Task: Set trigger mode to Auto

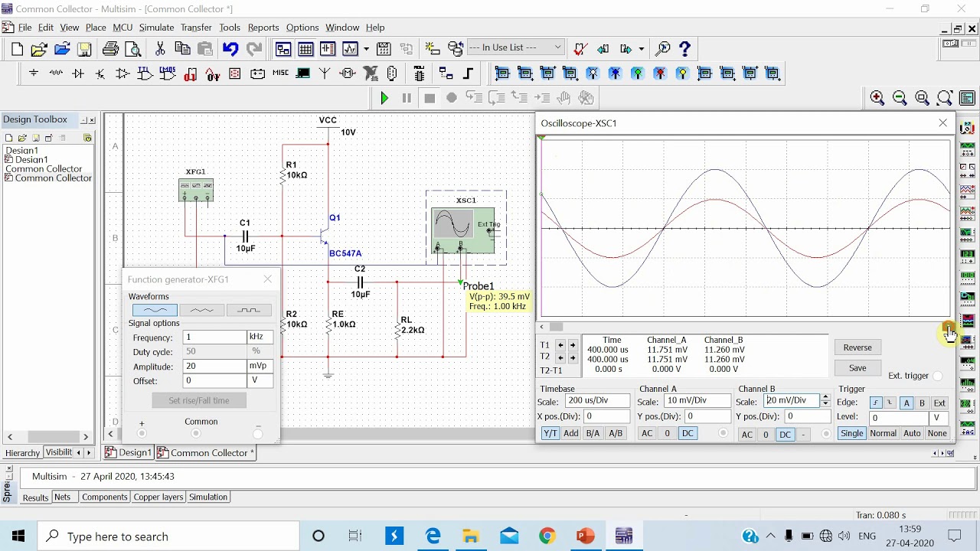Action: 912,433
